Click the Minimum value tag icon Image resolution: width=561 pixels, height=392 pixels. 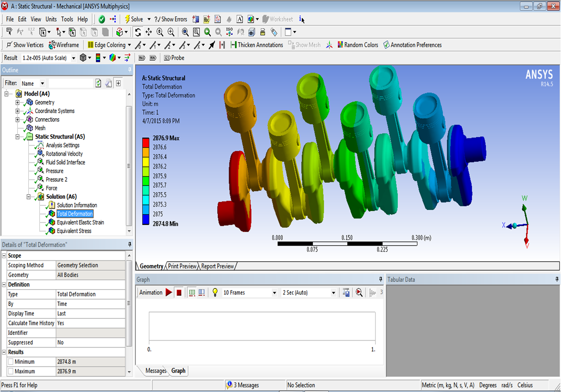(x=153, y=58)
